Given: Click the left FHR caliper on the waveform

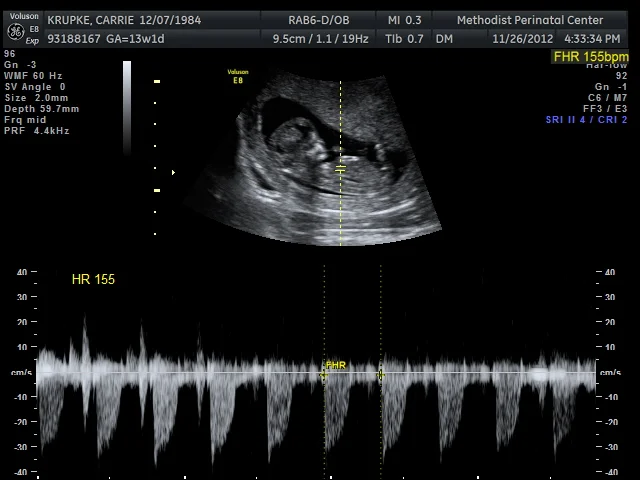Looking at the screenshot, I should [x=324, y=376].
